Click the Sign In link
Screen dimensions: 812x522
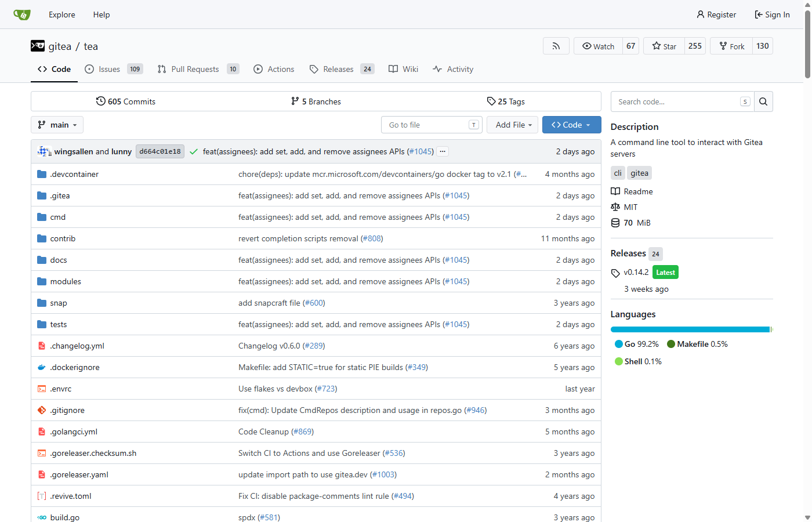tap(772, 14)
